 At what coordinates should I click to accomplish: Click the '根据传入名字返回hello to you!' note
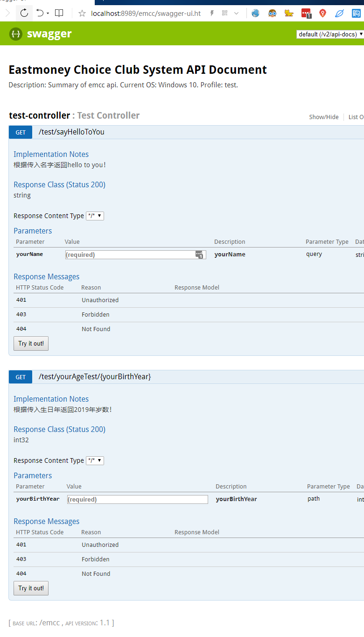point(60,165)
